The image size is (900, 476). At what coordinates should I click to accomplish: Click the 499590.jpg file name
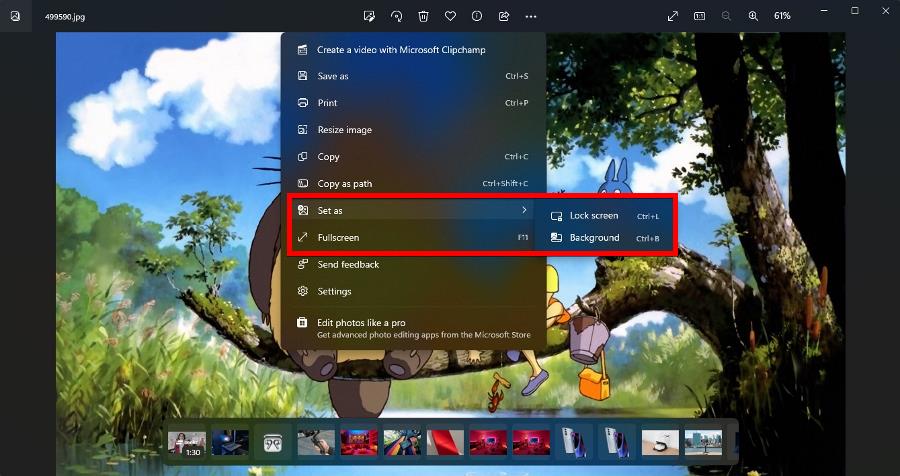tap(65, 17)
